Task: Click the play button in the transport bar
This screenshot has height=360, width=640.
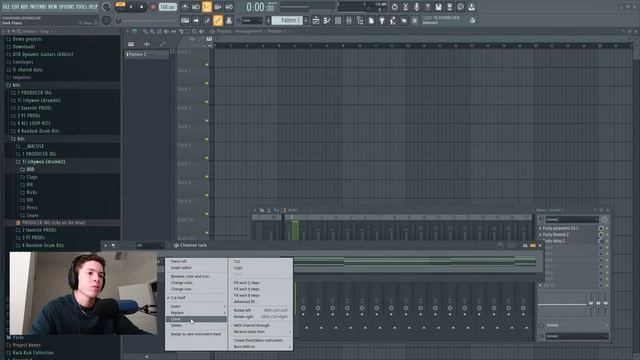Action: tap(131, 7)
